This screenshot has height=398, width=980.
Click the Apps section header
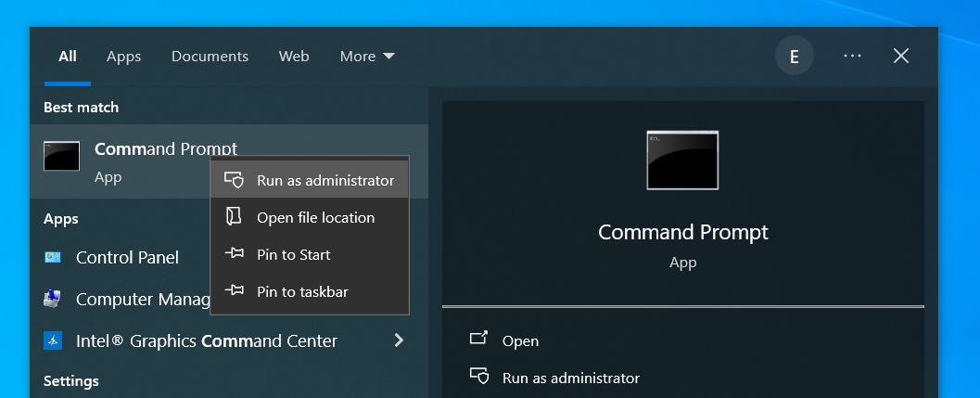pos(60,219)
